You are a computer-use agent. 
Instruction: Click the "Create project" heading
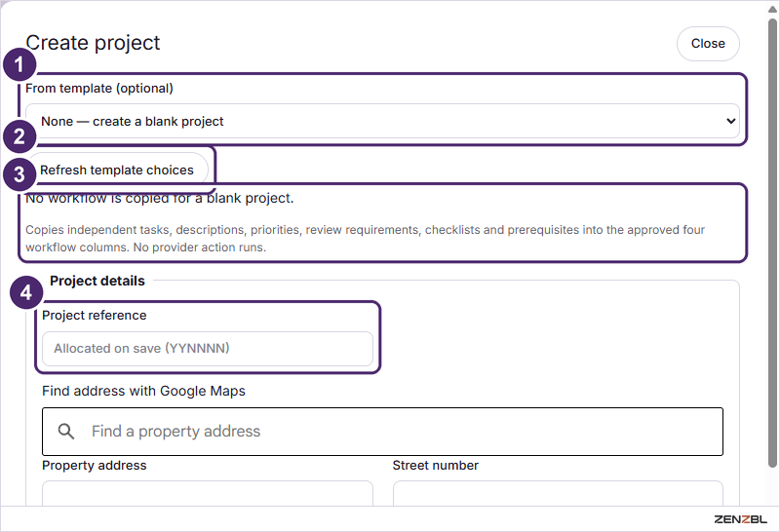click(93, 43)
